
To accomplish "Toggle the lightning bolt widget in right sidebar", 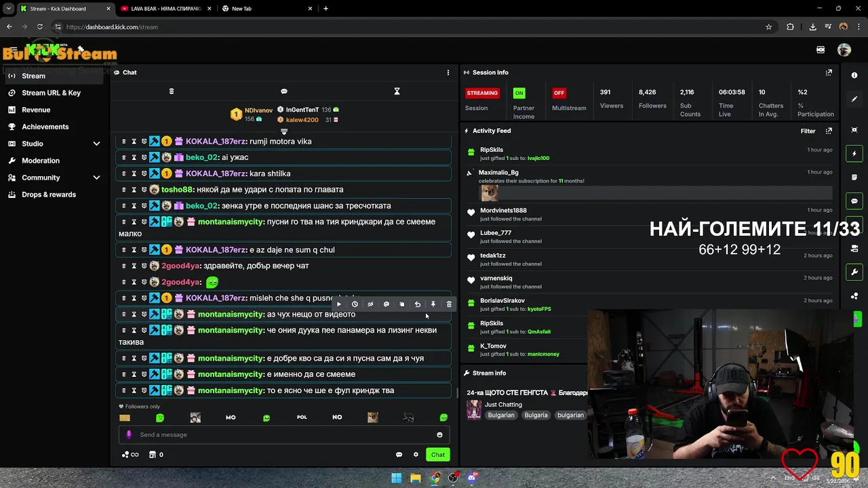I will [x=854, y=154].
